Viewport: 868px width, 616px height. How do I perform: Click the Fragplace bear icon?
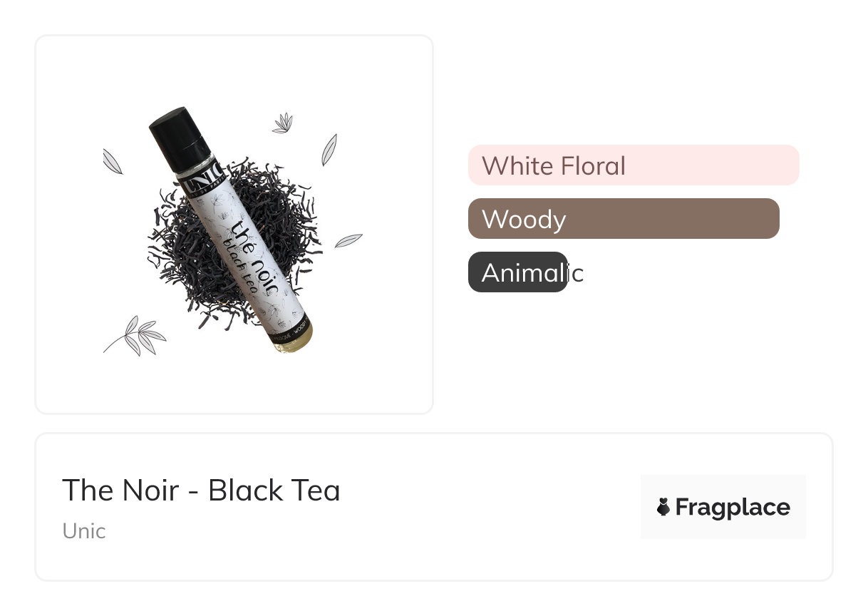(663, 508)
